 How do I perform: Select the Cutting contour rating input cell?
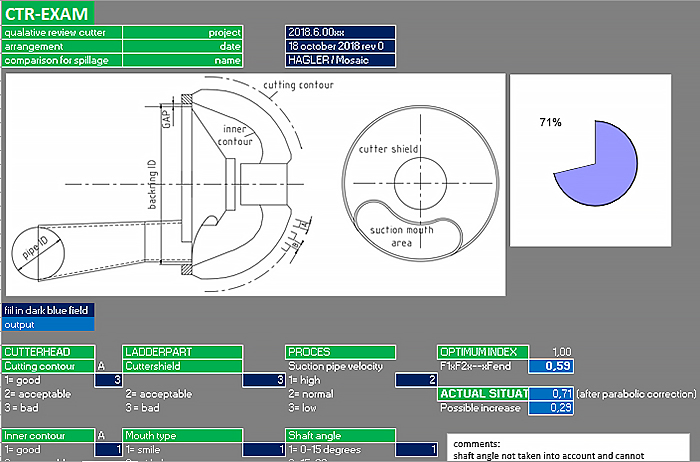coord(109,380)
